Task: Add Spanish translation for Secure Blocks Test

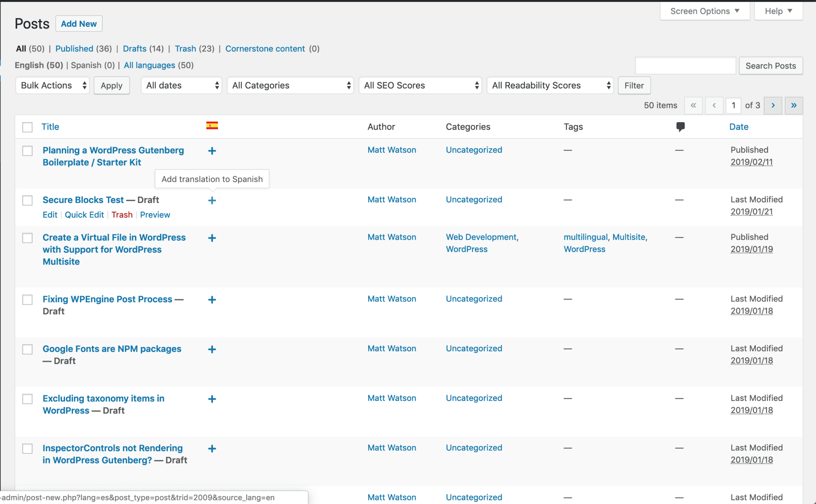Action: pos(212,201)
